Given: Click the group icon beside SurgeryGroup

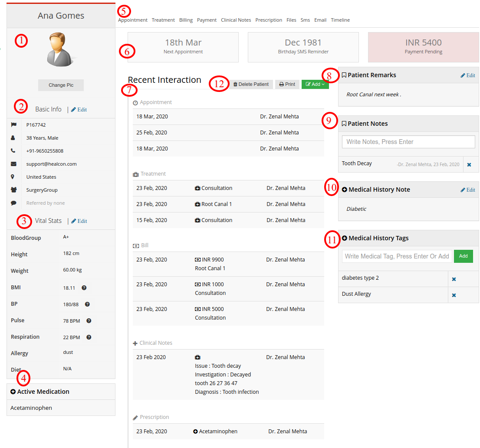Looking at the screenshot, I should point(14,190).
